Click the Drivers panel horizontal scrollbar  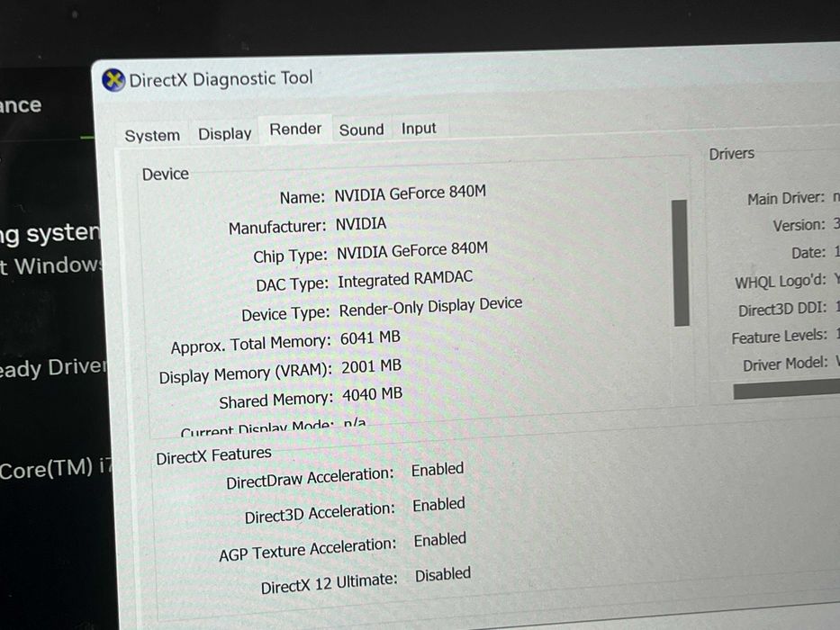(x=786, y=390)
